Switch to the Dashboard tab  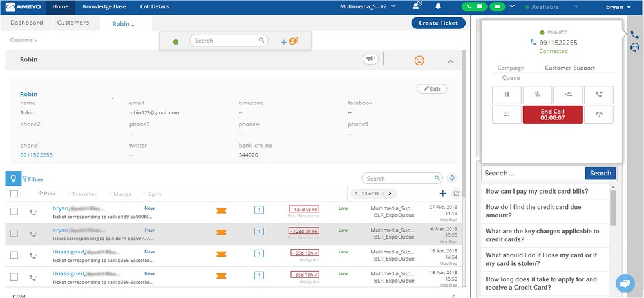click(26, 23)
